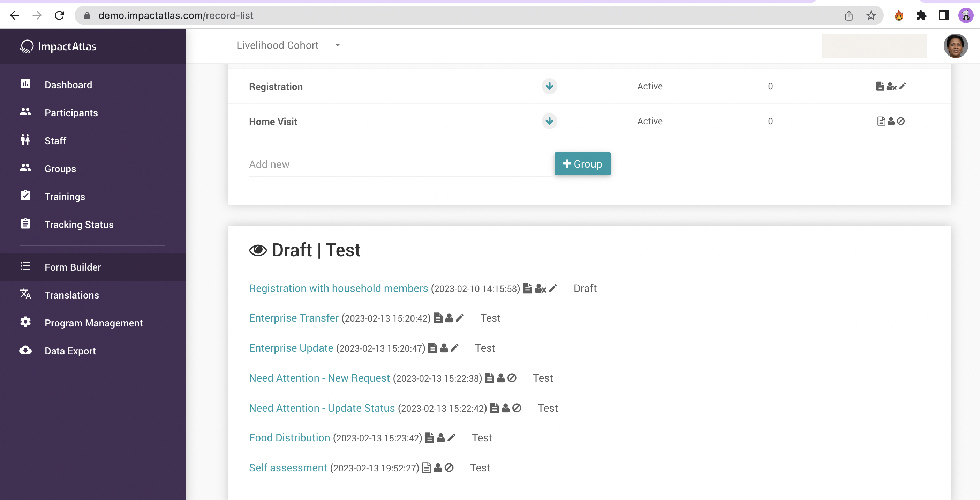Click the browser Extensions puzzle icon

(x=921, y=16)
